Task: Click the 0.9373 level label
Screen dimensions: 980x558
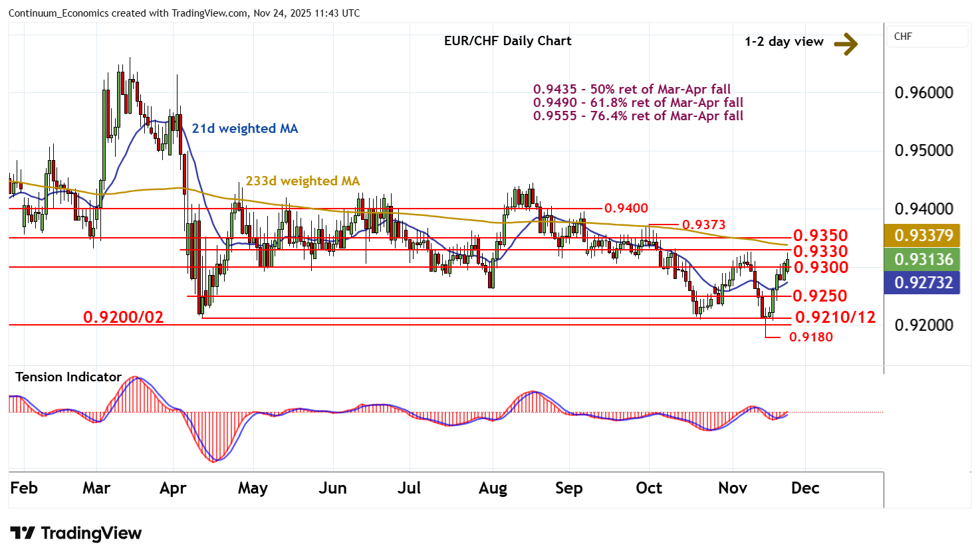Action: point(703,225)
